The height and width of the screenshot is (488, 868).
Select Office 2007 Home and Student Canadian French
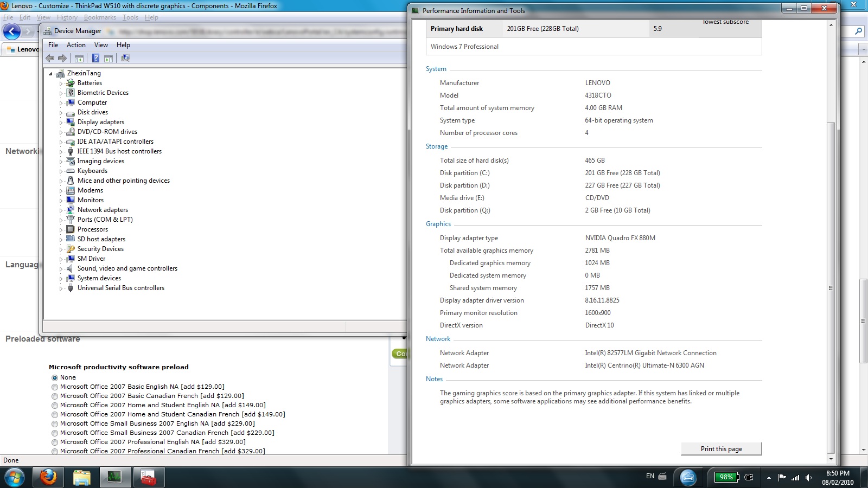tap(55, 415)
